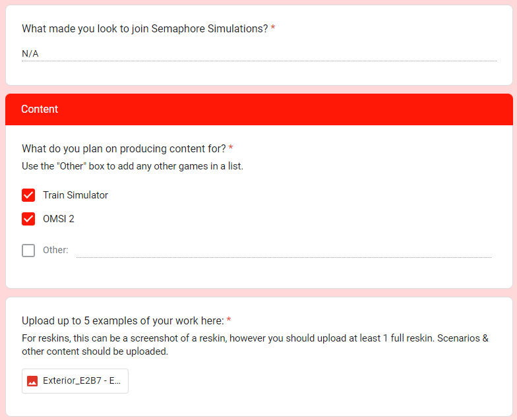Viewport: 517px width, 420px height.
Task: Click the "What do you plan on producing" question
Action: click(x=124, y=148)
